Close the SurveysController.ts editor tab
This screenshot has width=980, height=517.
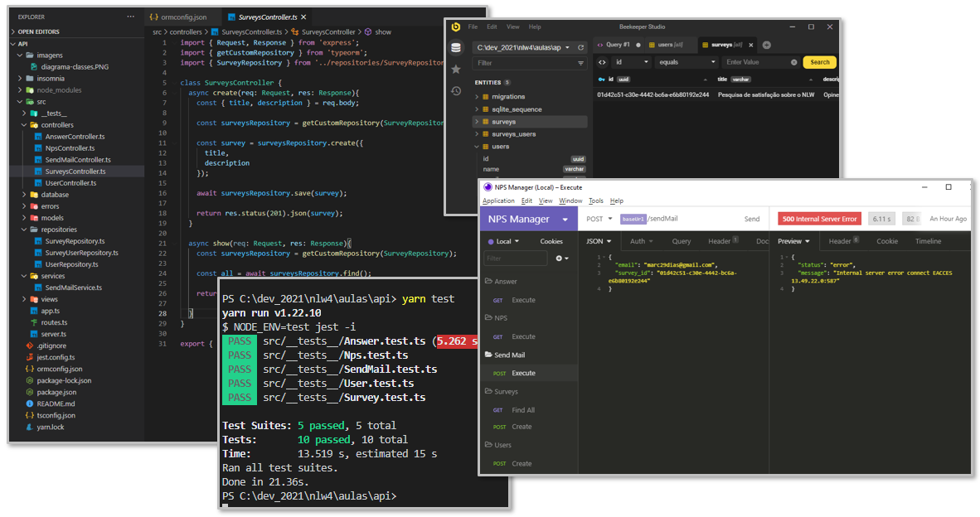pyautogui.click(x=303, y=17)
